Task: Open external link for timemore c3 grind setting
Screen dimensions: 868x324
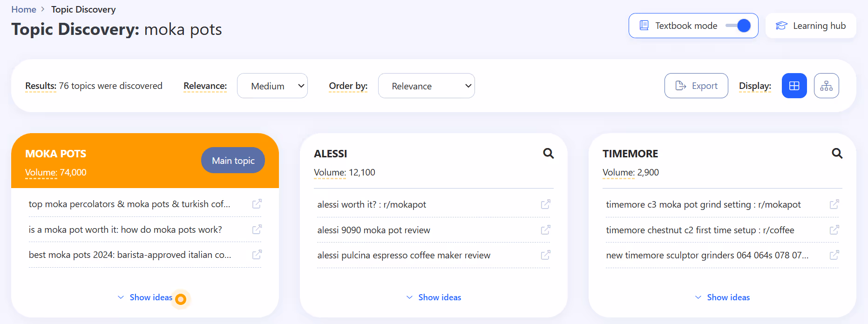Action: click(x=834, y=204)
